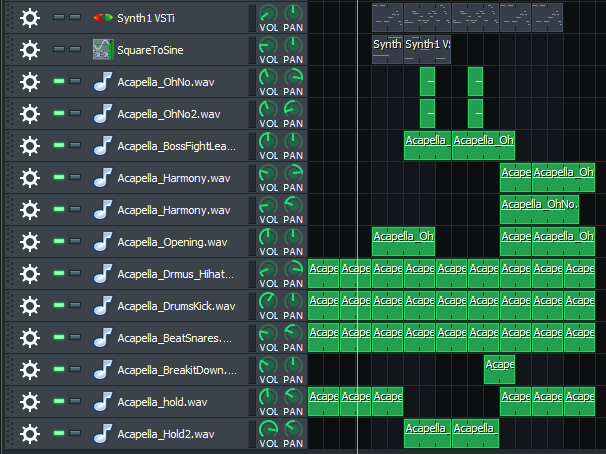Select the 'Acapella_OhNo.' clip on Harmony track
Screen dimensions: 606x454
coord(539,210)
